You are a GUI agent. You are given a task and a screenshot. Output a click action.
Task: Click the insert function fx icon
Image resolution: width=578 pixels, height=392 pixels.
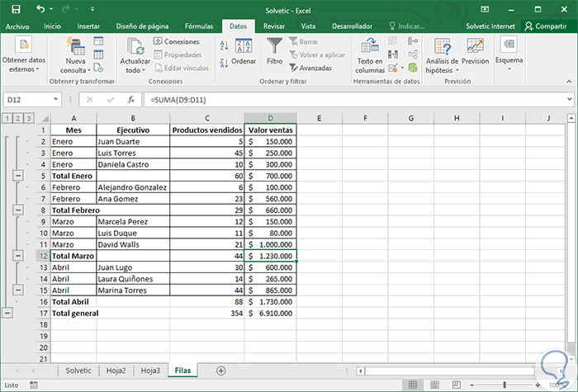(x=130, y=99)
